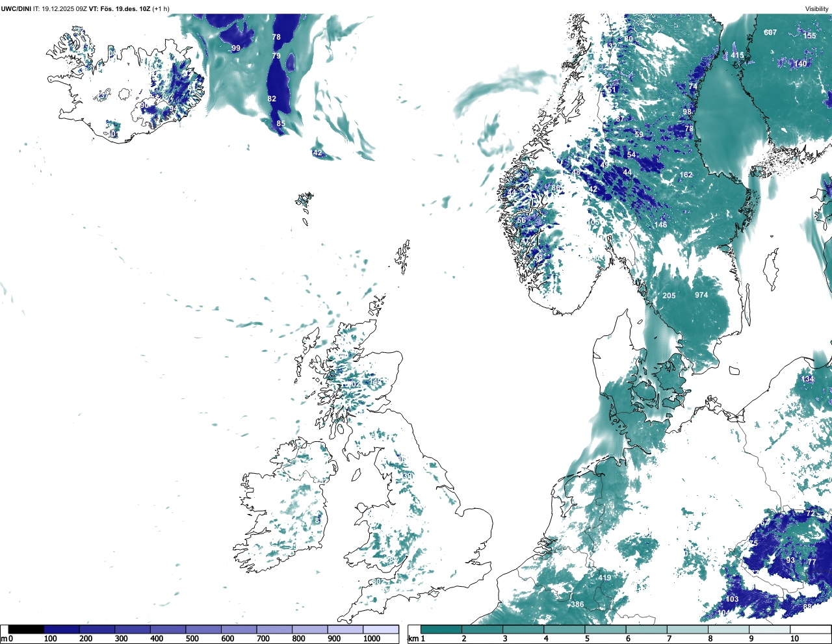Click the '10' tick label in the km legend
The height and width of the screenshot is (644, 832).
pos(794,639)
